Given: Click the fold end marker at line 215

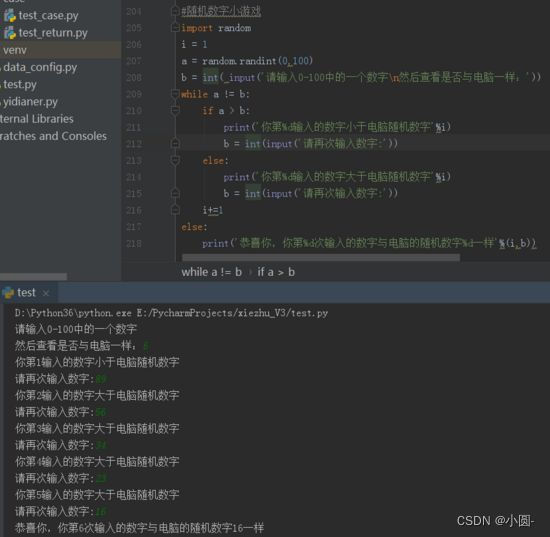Looking at the screenshot, I should point(175,193).
